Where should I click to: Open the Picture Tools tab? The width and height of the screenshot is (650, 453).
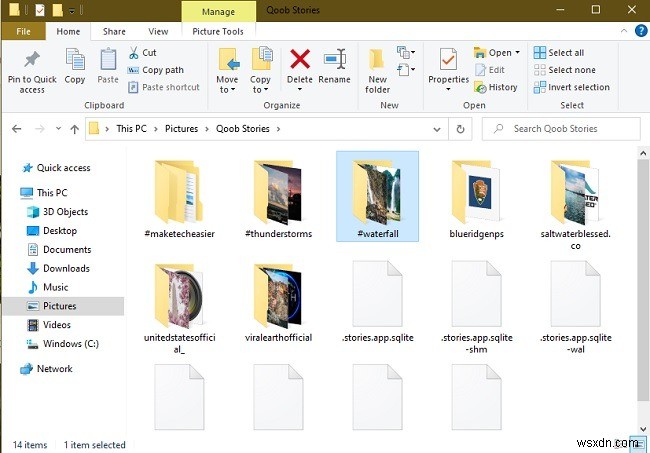[218, 31]
